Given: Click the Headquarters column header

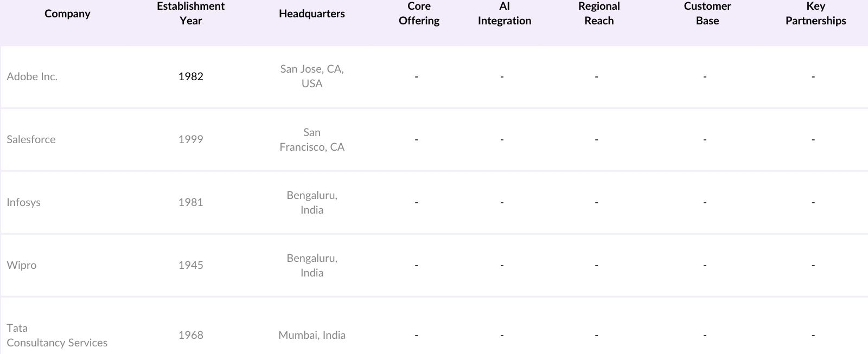Looking at the screenshot, I should click(311, 14).
